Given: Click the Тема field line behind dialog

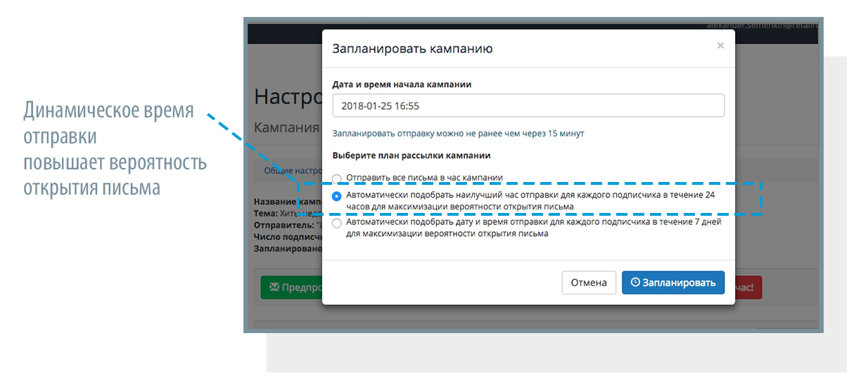Looking at the screenshot, I should click(x=287, y=213).
